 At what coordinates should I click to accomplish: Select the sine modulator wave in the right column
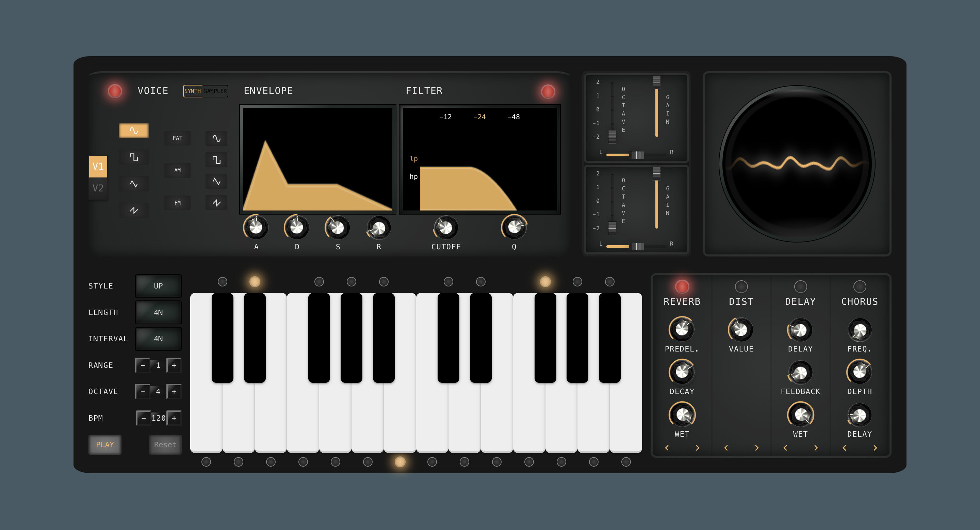pyautogui.click(x=216, y=138)
